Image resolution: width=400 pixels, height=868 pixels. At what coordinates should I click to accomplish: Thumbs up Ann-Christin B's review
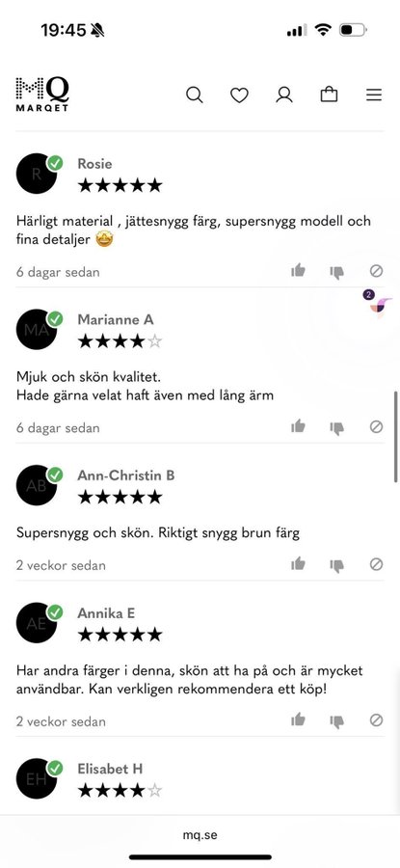[x=298, y=563]
